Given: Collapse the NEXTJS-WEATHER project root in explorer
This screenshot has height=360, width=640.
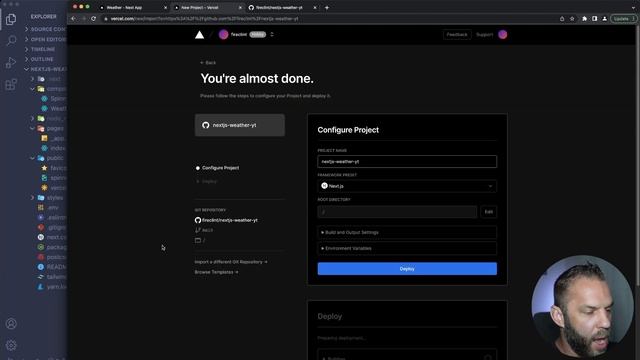Looking at the screenshot, I should click(45, 69).
